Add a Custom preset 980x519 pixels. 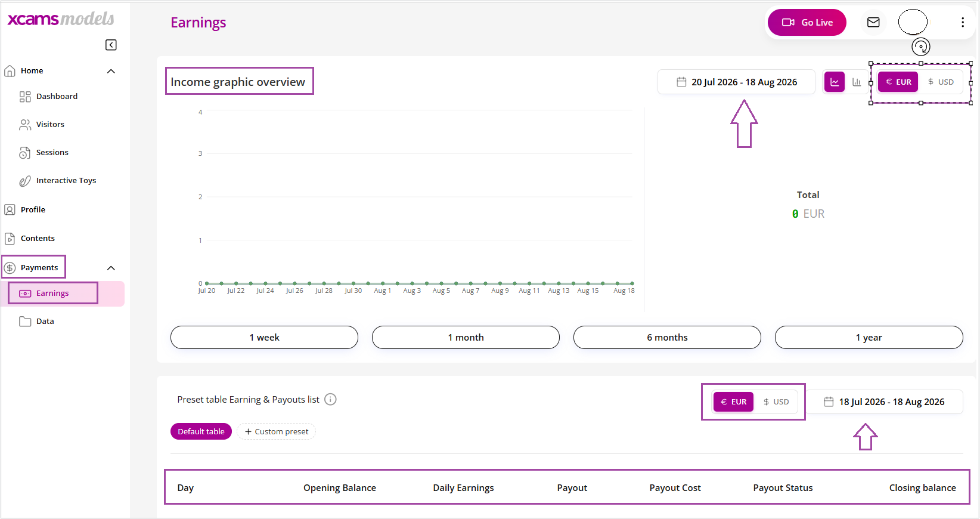[277, 431]
